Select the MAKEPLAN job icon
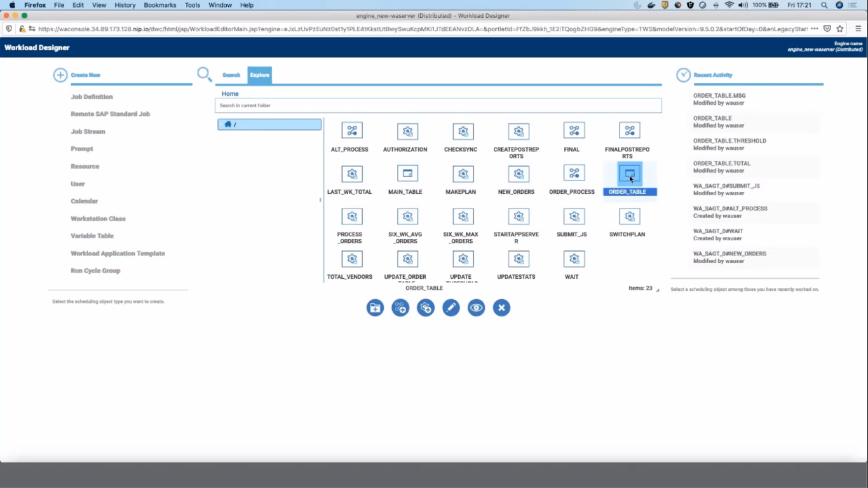This screenshot has height=488, width=868. pos(463,173)
